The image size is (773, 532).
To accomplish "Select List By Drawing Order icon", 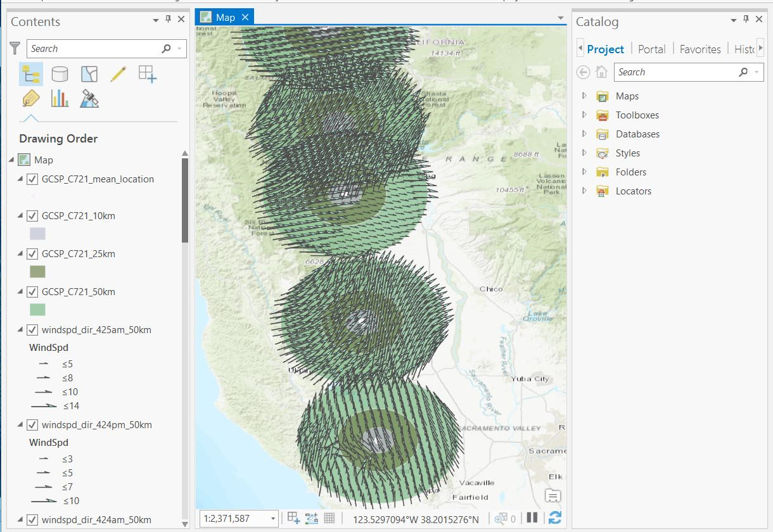I will 30,74.
